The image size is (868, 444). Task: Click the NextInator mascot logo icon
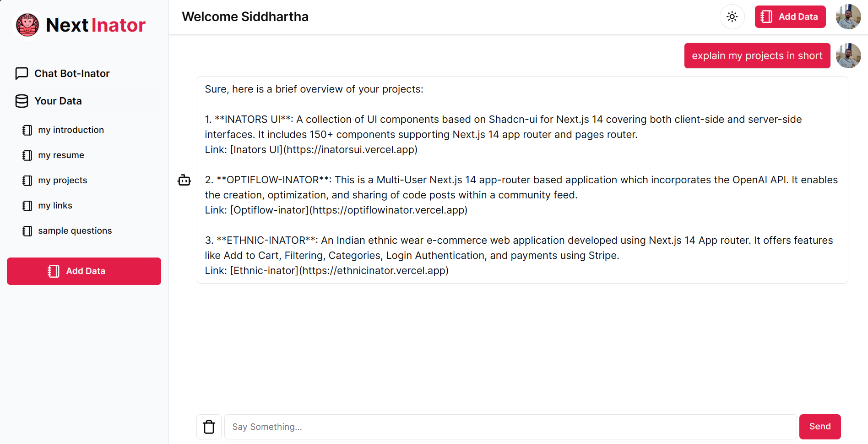tap(27, 25)
